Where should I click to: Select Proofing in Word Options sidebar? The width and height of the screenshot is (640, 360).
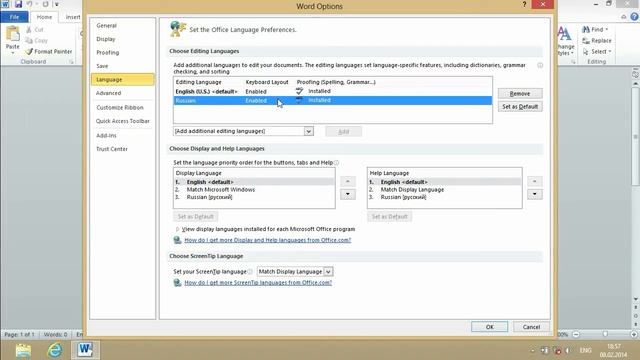pyautogui.click(x=122, y=52)
